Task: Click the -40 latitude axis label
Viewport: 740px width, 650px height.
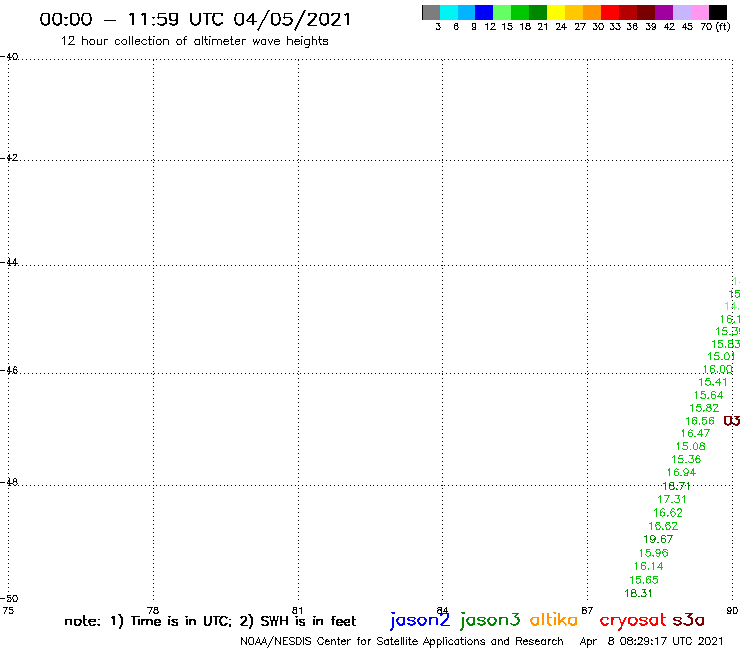Action: tap(9, 57)
